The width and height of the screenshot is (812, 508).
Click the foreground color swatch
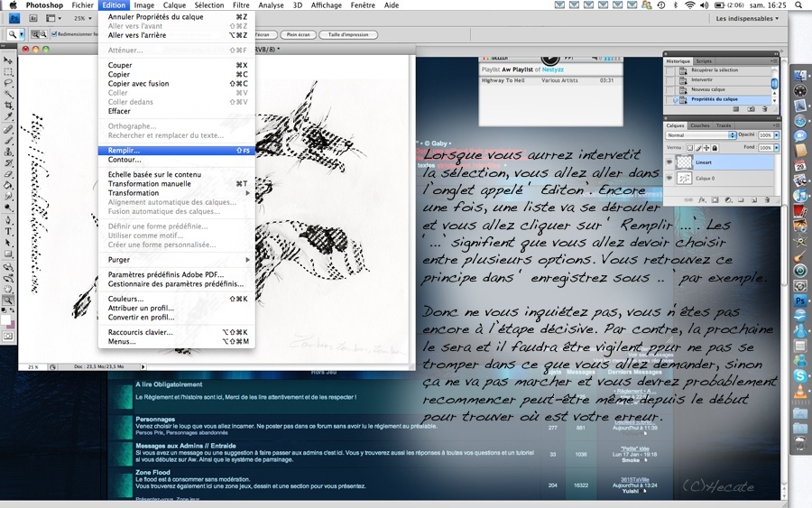click(5, 320)
